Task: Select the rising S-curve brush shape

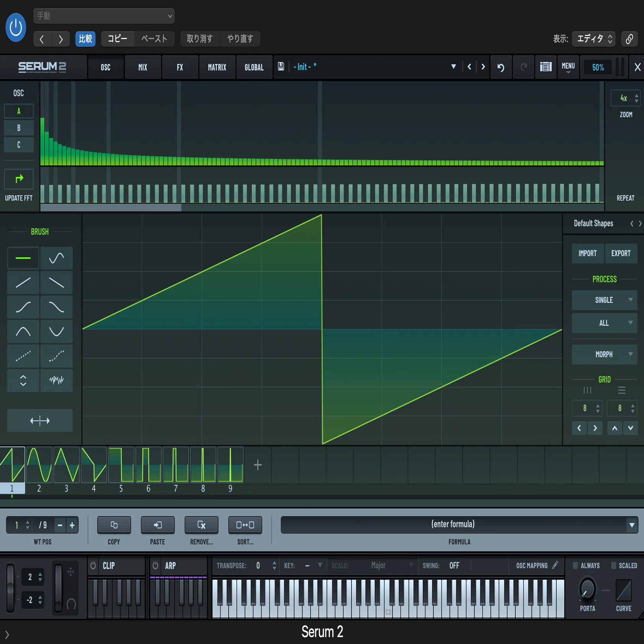Action: coord(23,307)
